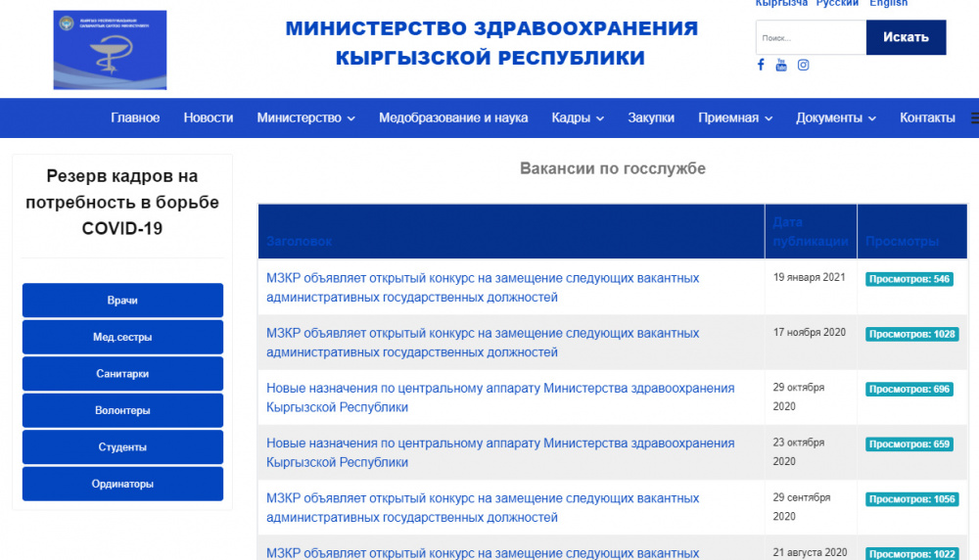Open the Instagram profile icon
This screenshot has height=560, width=979.
(803, 65)
